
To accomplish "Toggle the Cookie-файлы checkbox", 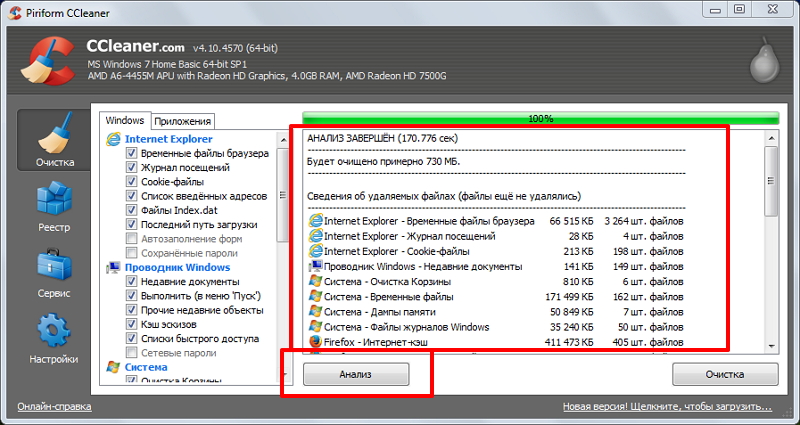I will pyautogui.click(x=132, y=183).
